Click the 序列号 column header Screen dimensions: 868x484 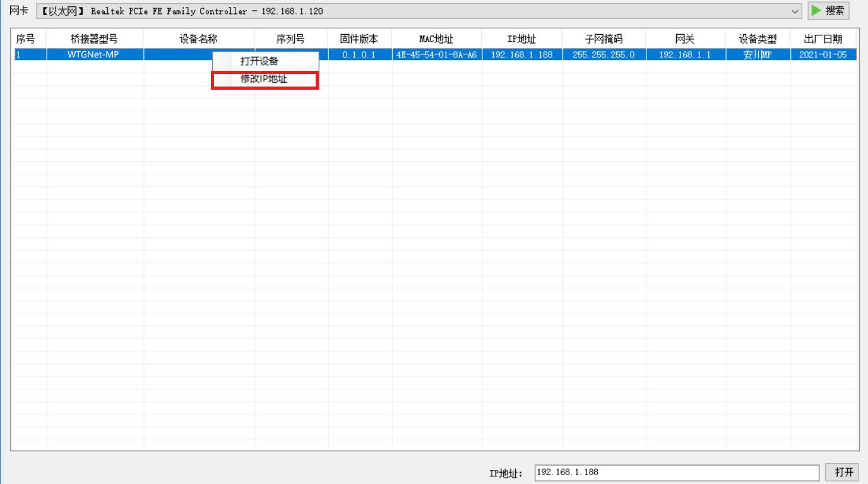point(291,39)
